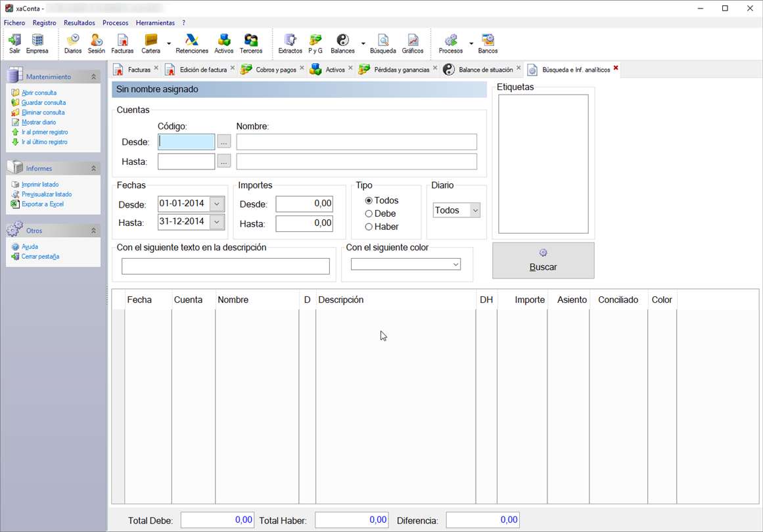Click Cerrar pestaña link

point(40,256)
